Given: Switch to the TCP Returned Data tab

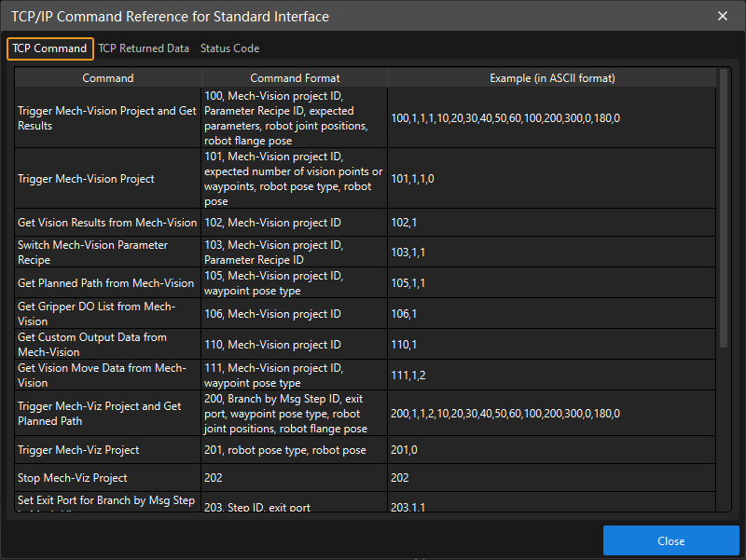Looking at the screenshot, I should click(144, 48).
